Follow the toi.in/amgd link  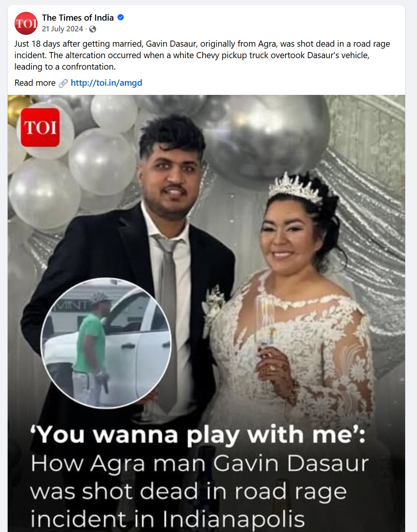click(106, 83)
